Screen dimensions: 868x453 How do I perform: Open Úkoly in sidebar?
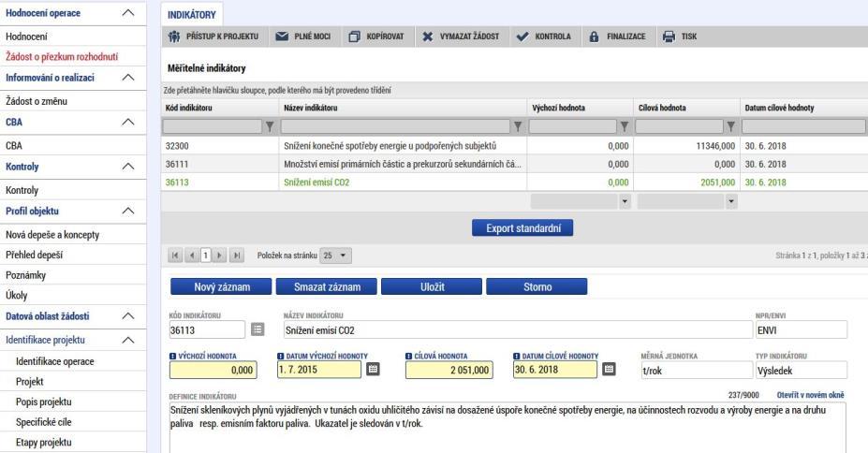17,296
